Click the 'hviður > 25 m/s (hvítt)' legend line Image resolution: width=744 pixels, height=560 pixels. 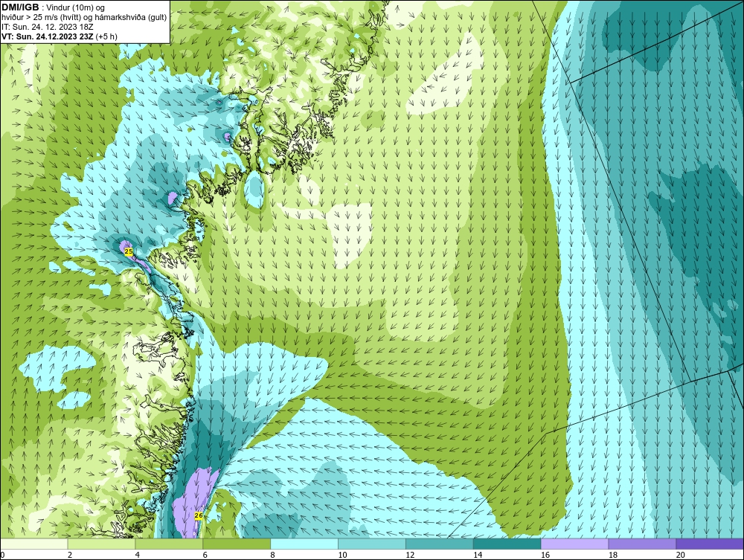[x=84, y=18]
